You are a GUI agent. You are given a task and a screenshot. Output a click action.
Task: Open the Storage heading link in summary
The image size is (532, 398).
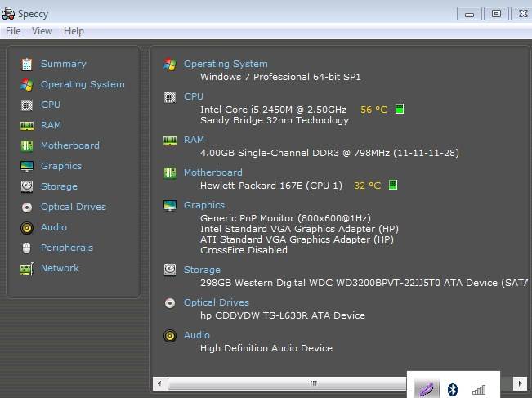pyautogui.click(x=202, y=270)
